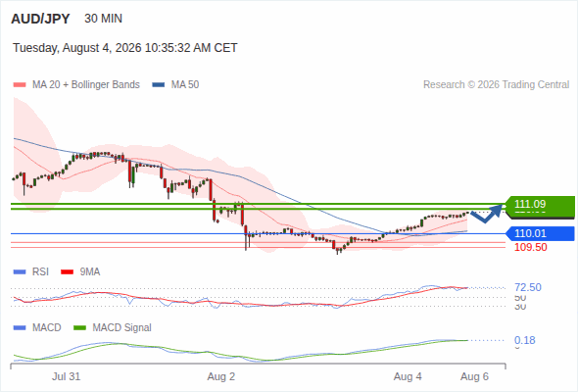Click the RSI legend label
578x392 pixels.
pyautogui.click(x=40, y=272)
